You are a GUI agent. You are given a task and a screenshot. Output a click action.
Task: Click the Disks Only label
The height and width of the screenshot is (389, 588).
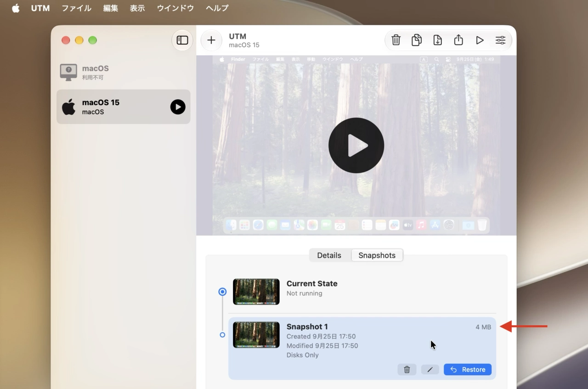click(x=303, y=355)
